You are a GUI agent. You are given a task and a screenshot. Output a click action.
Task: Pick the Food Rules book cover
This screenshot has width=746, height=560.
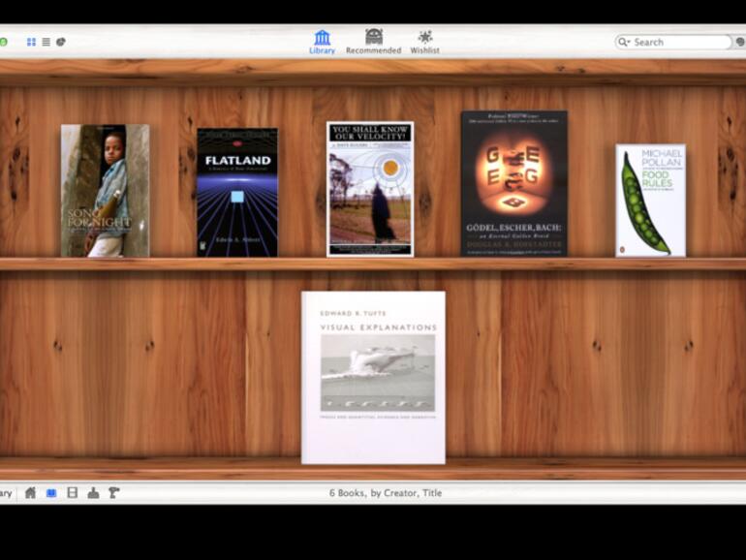pos(650,201)
